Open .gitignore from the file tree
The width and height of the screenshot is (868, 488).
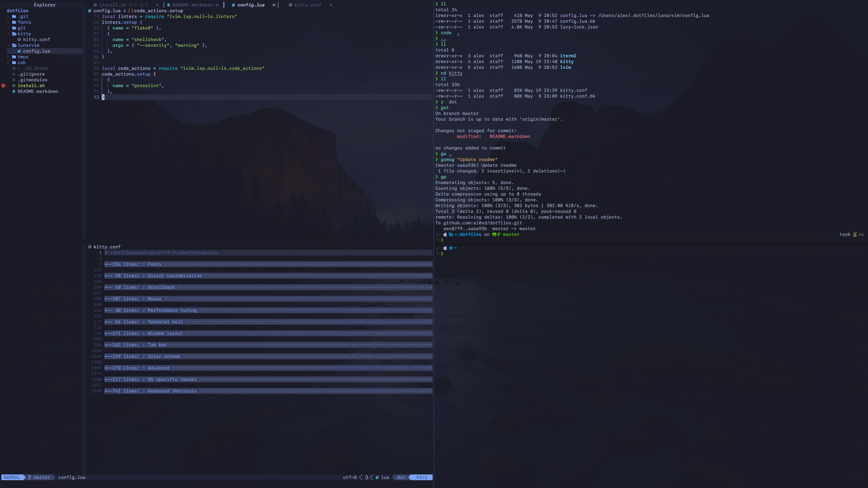31,74
